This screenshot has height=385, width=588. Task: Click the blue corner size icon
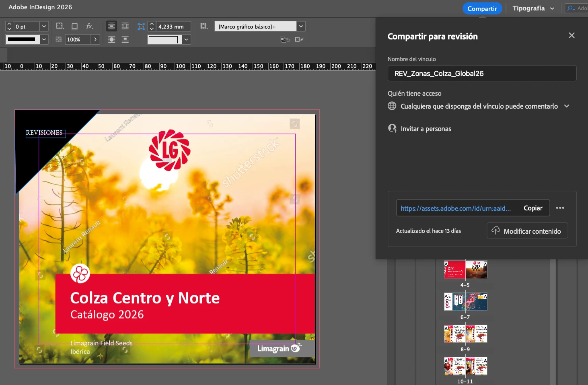pos(141,27)
